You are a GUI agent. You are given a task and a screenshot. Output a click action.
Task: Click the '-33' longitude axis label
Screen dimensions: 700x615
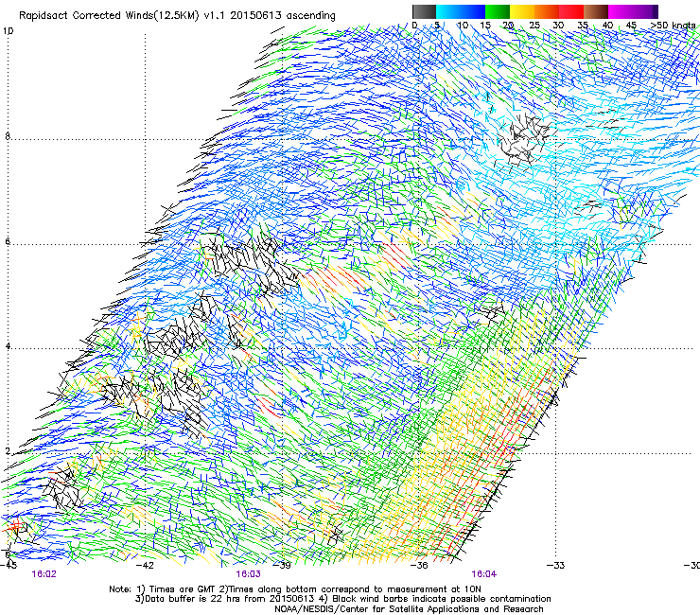[556, 566]
